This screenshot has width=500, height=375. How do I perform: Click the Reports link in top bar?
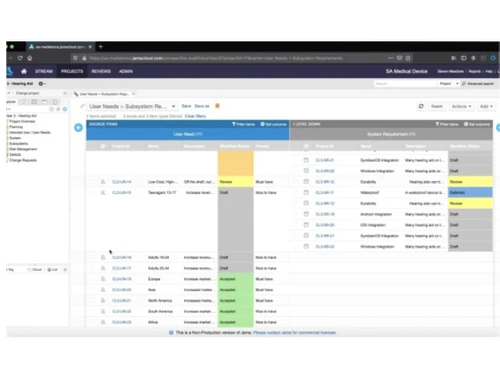(x=475, y=71)
